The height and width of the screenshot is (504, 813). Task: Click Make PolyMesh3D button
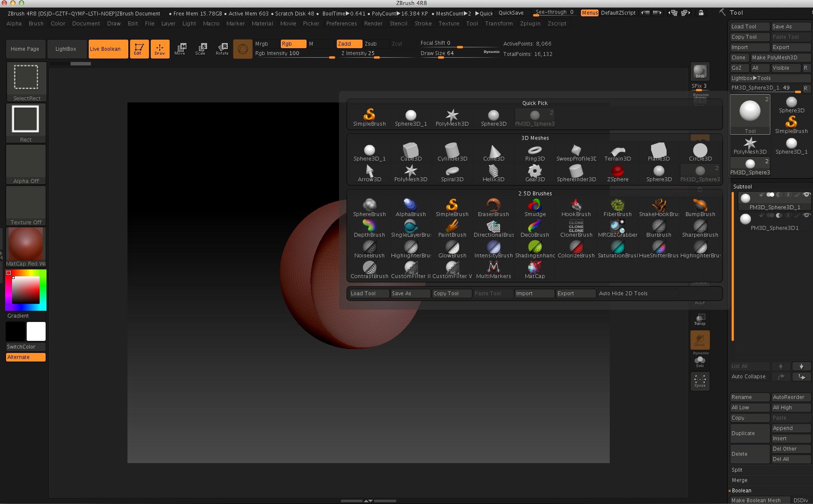781,57
